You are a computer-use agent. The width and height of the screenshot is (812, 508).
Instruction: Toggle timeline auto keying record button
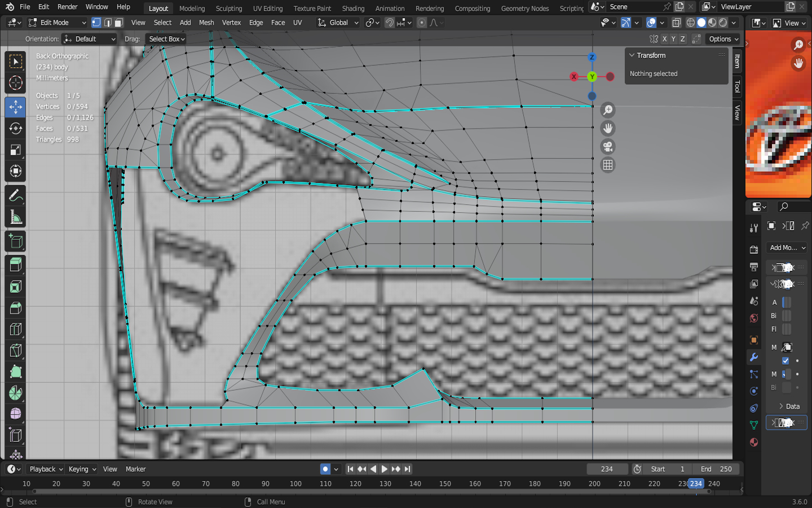click(325, 469)
